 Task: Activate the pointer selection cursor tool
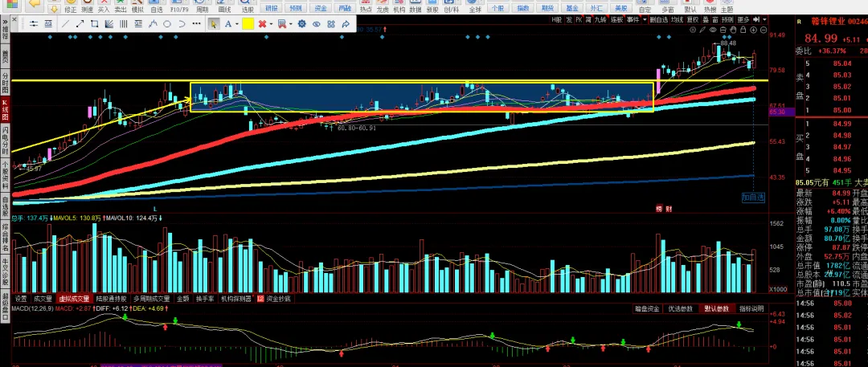pos(213,24)
